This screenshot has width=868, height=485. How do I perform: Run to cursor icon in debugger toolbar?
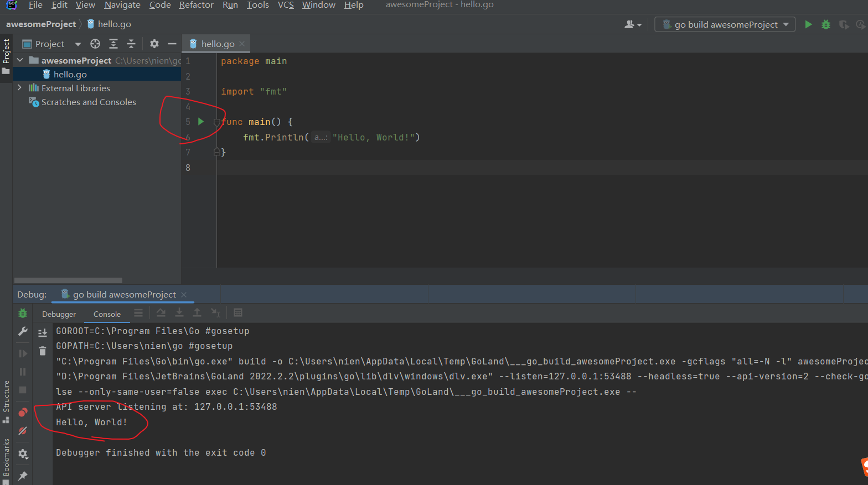click(215, 312)
